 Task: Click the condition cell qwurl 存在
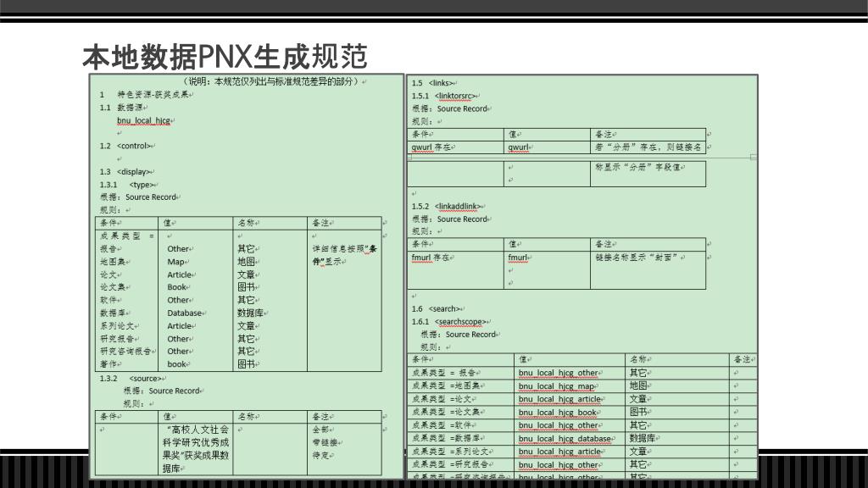[x=431, y=147]
